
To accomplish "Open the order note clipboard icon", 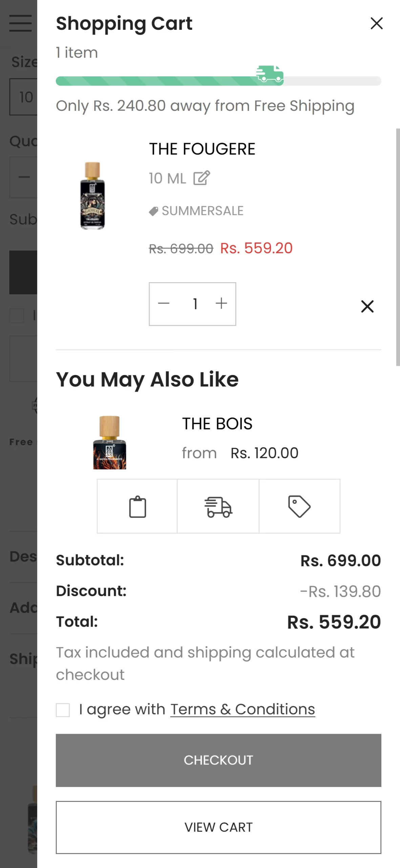I will pyautogui.click(x=137, y=506).
